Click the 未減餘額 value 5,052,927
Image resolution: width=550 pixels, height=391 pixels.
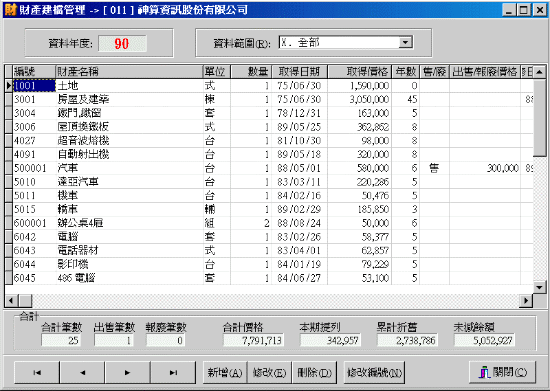(484, 340)
